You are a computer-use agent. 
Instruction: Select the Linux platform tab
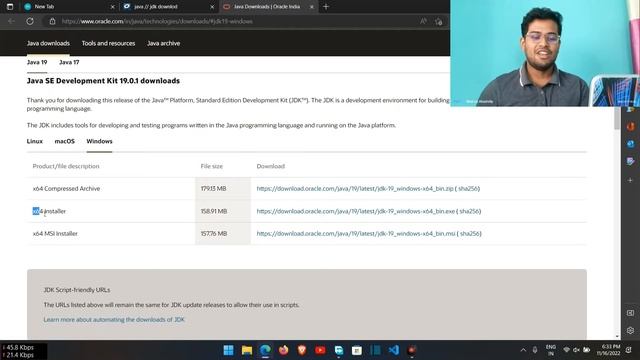pyautogui.click(x=35, y=141)
